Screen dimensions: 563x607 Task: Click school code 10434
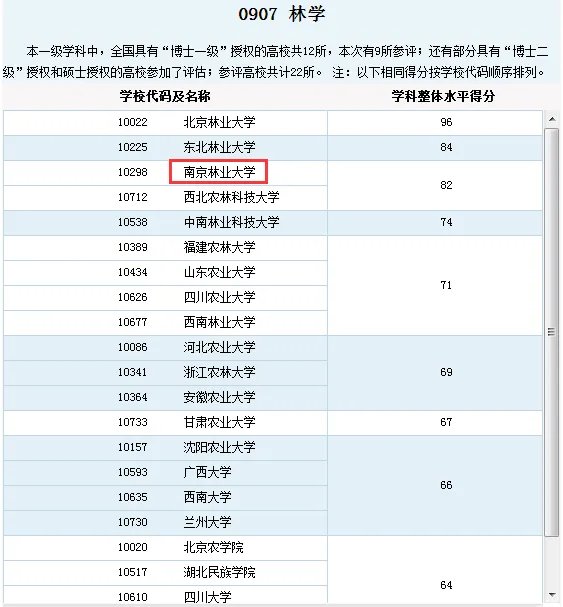click(133, 272)
